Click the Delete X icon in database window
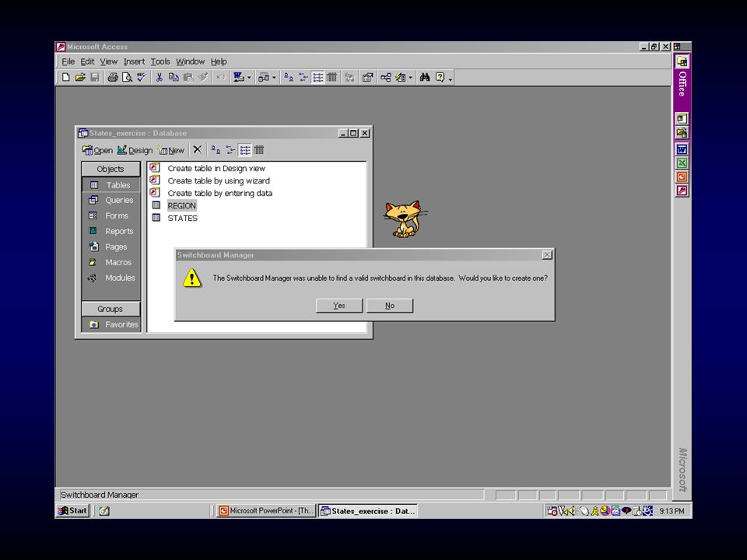Screen dimensions: 747x560 pyautogui.click(x=197, y=150)
